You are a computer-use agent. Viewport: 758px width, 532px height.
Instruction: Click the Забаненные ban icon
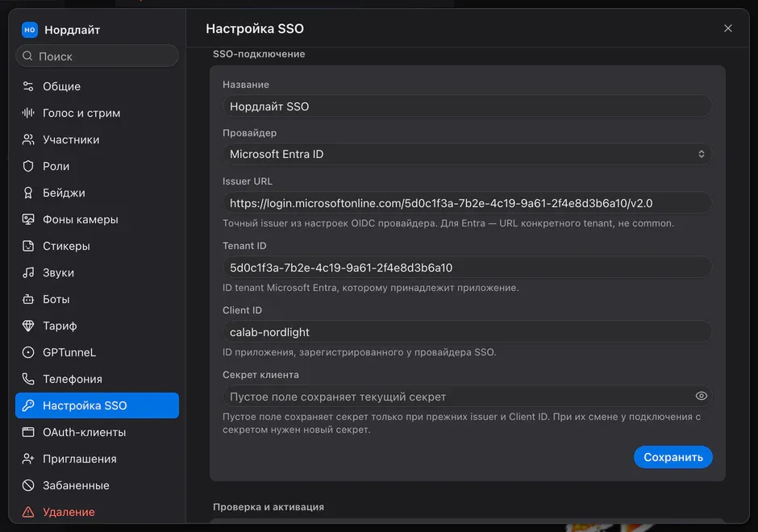[28, 485]
